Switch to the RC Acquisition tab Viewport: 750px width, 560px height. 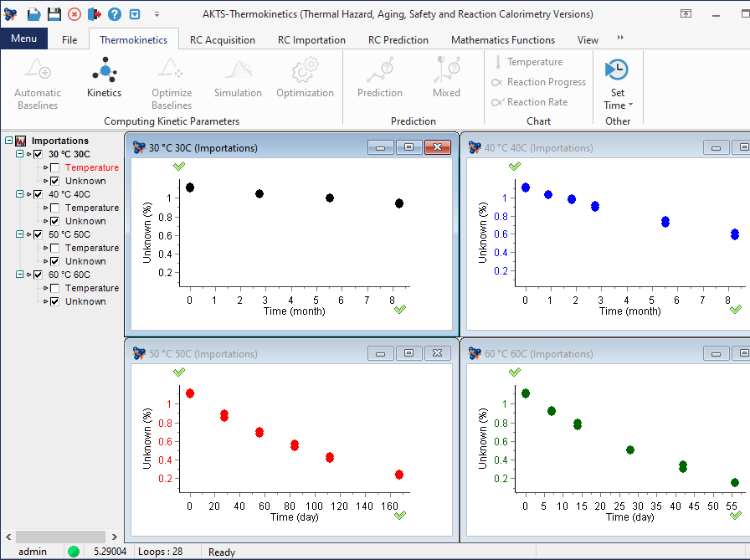click(223, 39)
